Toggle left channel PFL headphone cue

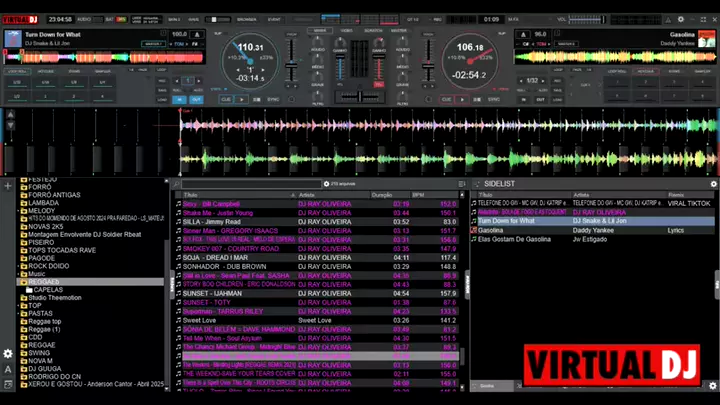[340, 85]
